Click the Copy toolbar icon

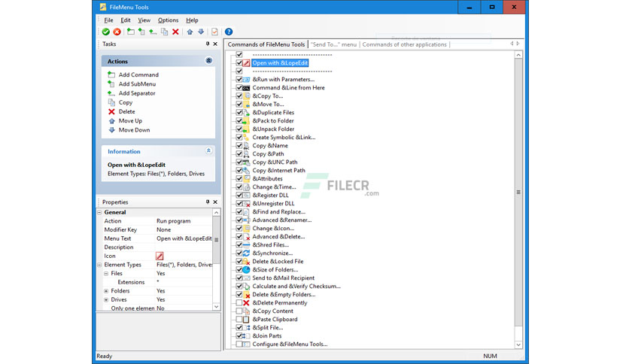point(164,32)
